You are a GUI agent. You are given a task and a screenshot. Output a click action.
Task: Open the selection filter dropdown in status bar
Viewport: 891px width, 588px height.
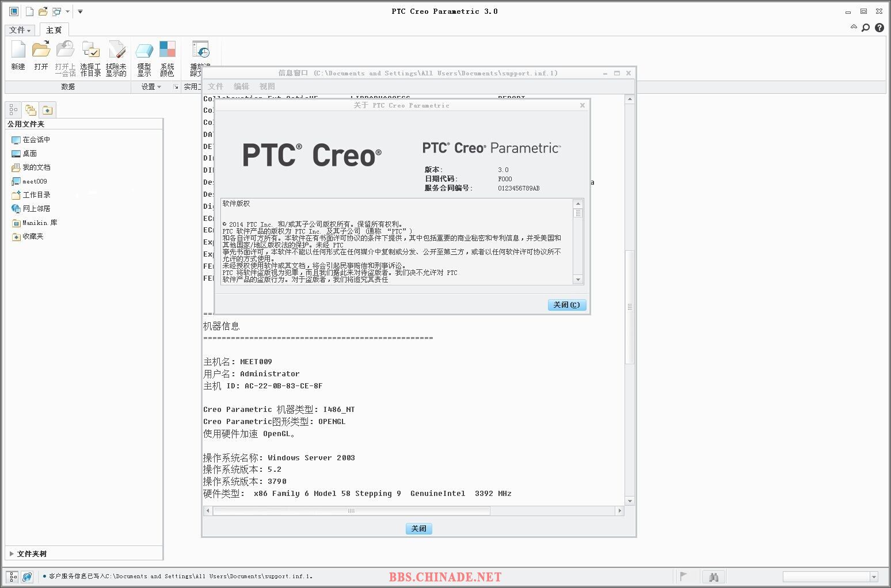coord(874,576)
